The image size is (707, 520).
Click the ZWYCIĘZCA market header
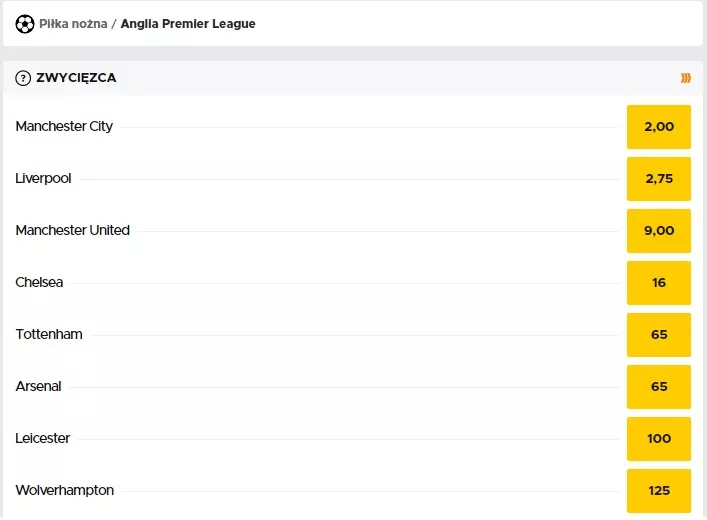point(76,78)
